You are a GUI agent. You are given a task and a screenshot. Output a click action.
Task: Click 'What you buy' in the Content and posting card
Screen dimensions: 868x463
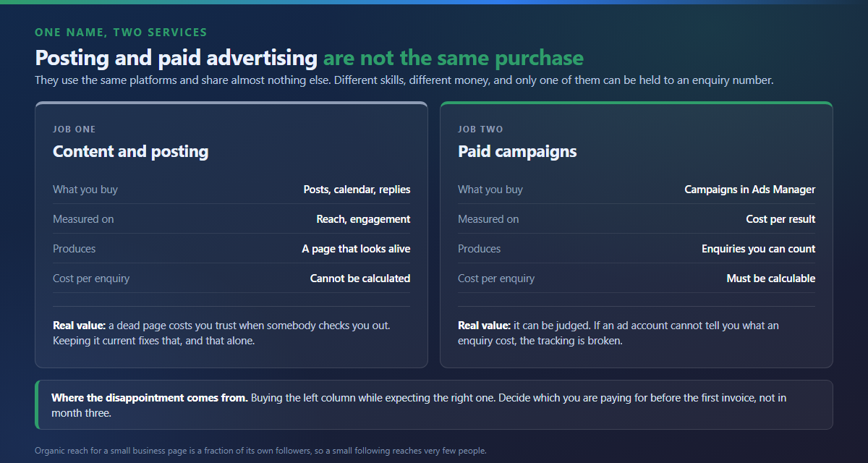click(x=85, y=190)
